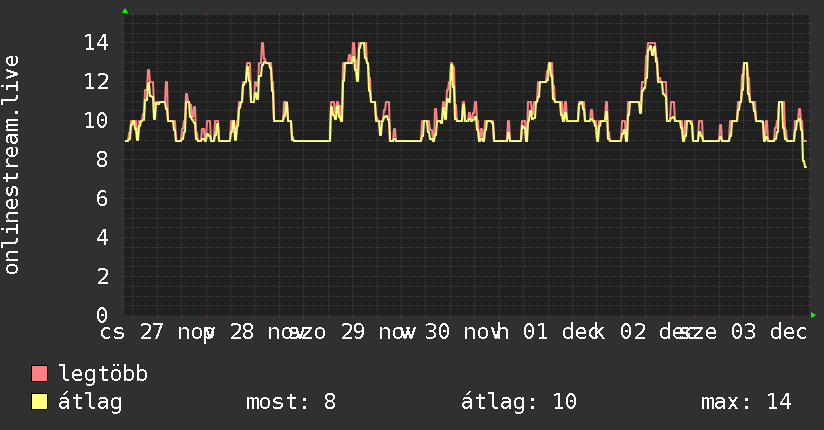Click the y-axis label 12
The height and width of the screenshot is (430, 824).
click(96, 81)
